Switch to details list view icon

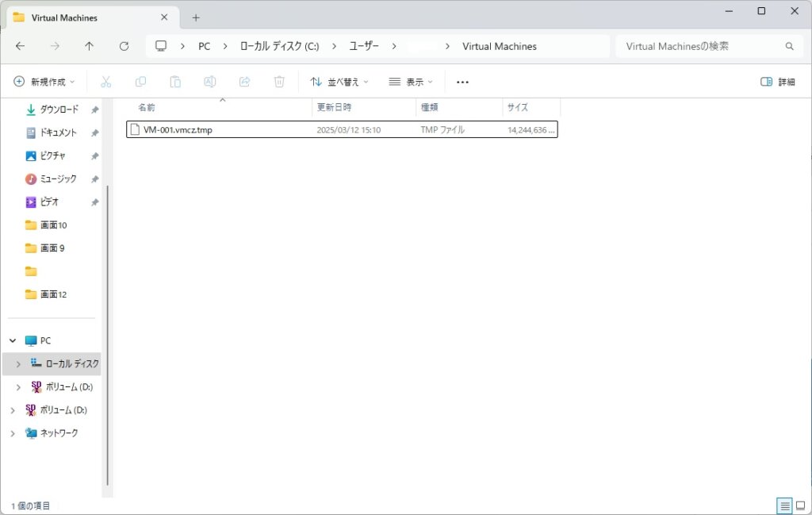(x=784, y=505)
